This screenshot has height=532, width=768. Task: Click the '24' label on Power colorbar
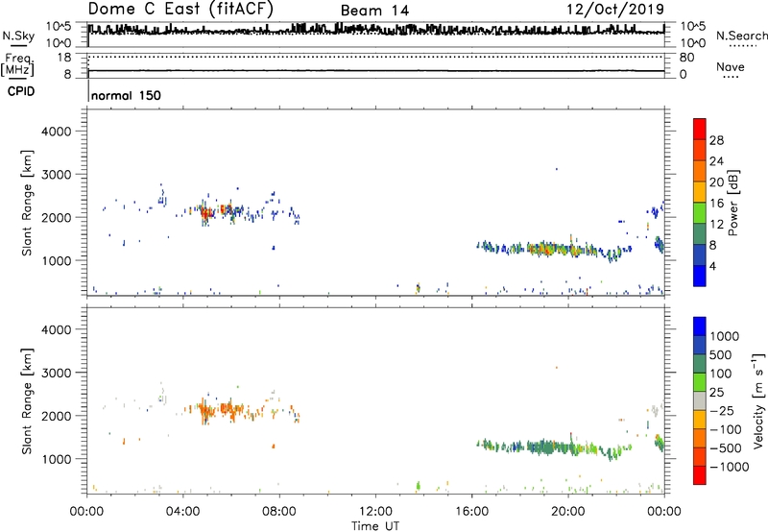point(716,161)
